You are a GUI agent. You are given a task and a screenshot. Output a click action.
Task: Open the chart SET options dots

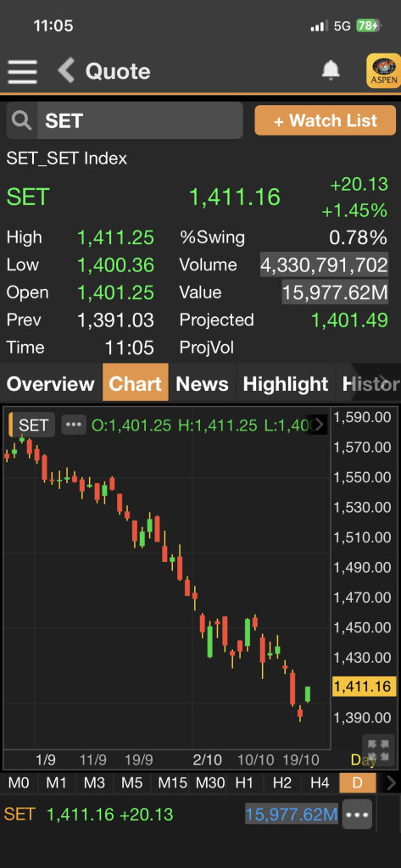(x=74, y=425)
